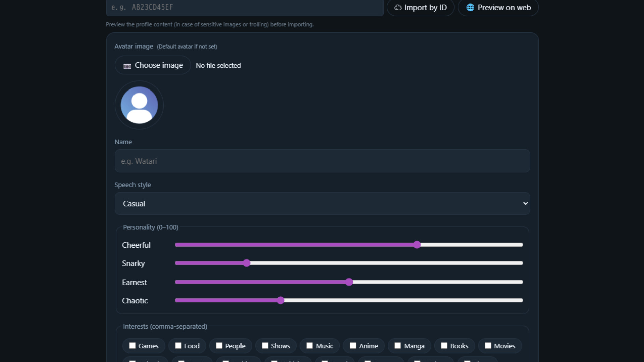644x362 pixels.
Task: Click the globe icon in Preview on web
Action: coord(470,7)
